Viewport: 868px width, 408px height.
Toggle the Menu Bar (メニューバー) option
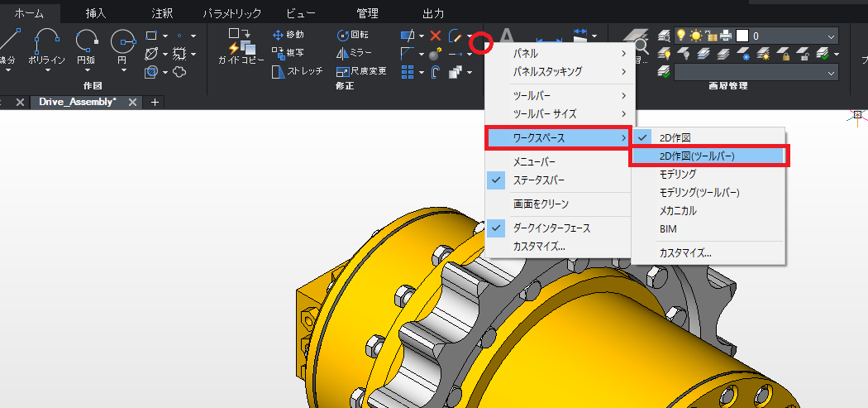click(558, 162)
